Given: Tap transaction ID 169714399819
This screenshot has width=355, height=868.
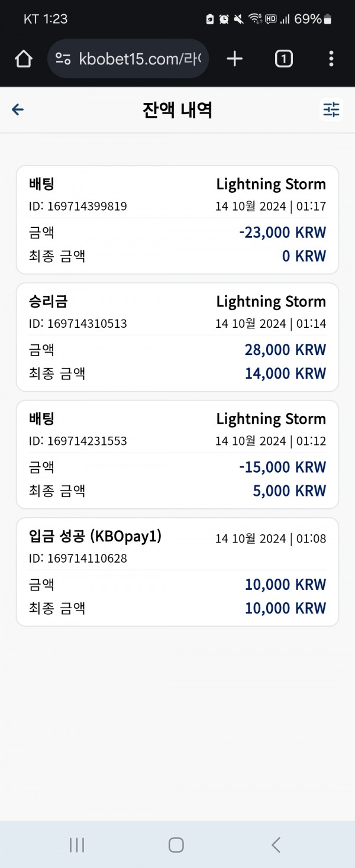Looking at the screenshot, I should point(78,206).
